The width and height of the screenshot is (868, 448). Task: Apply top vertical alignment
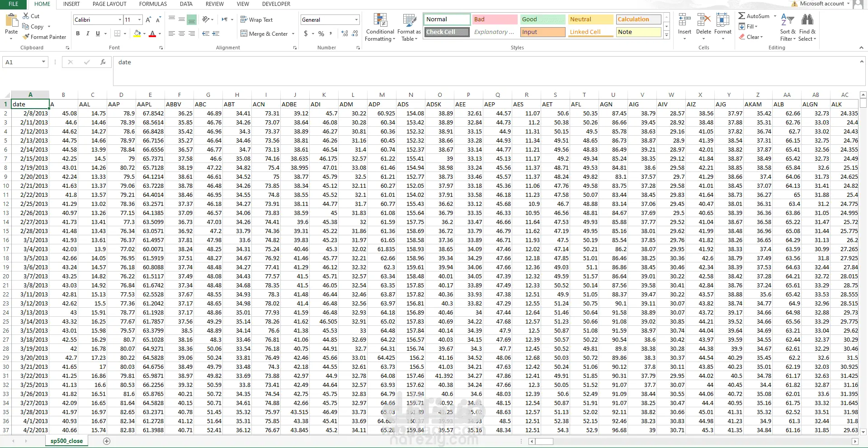pyautogui.click(x=172, y=19)
